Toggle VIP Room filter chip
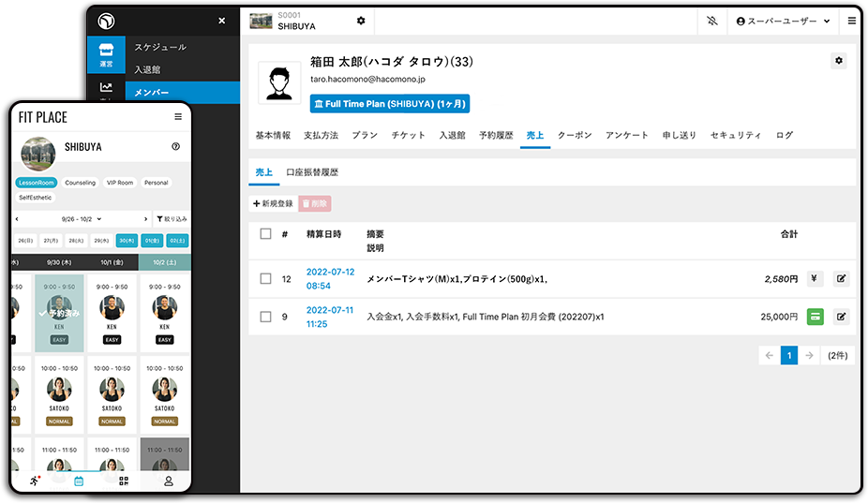 click(120, 183)
